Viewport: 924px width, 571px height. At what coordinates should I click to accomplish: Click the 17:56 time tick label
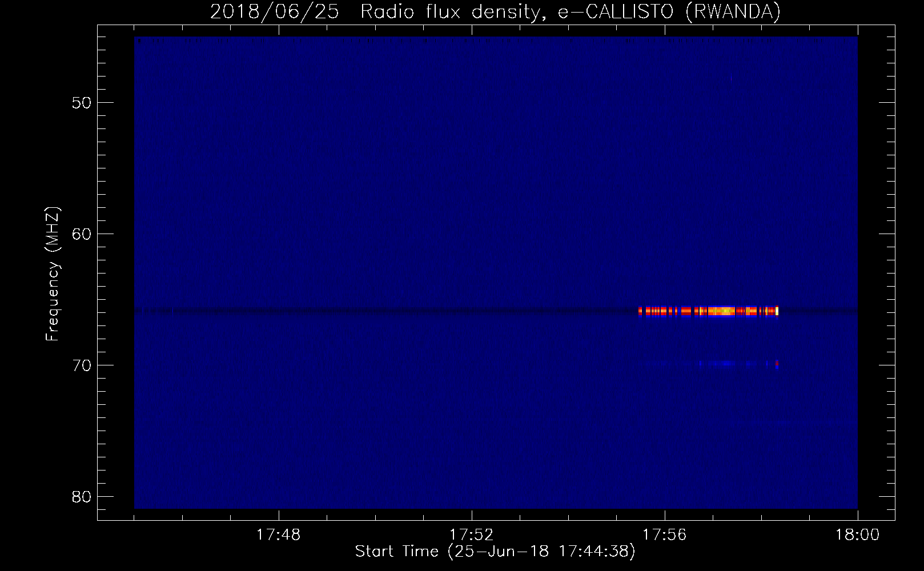click(664, 535)
